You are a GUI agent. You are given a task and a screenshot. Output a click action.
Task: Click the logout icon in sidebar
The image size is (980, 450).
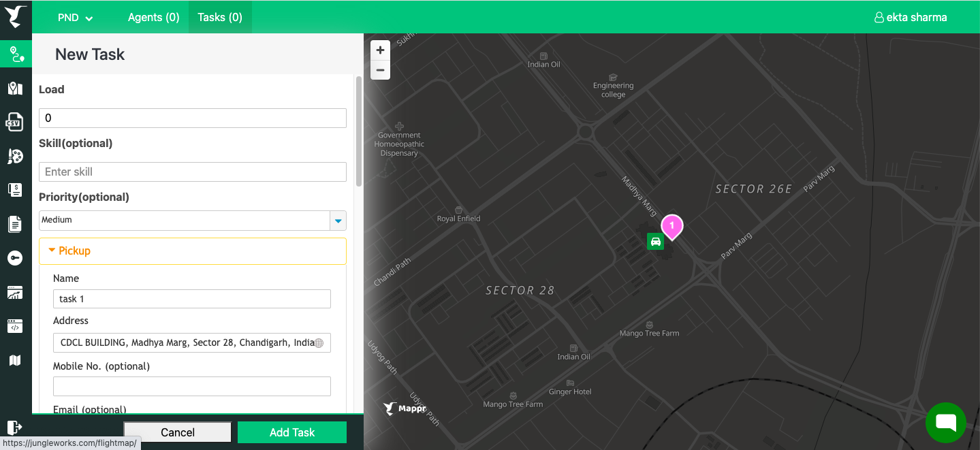[14, 427]
